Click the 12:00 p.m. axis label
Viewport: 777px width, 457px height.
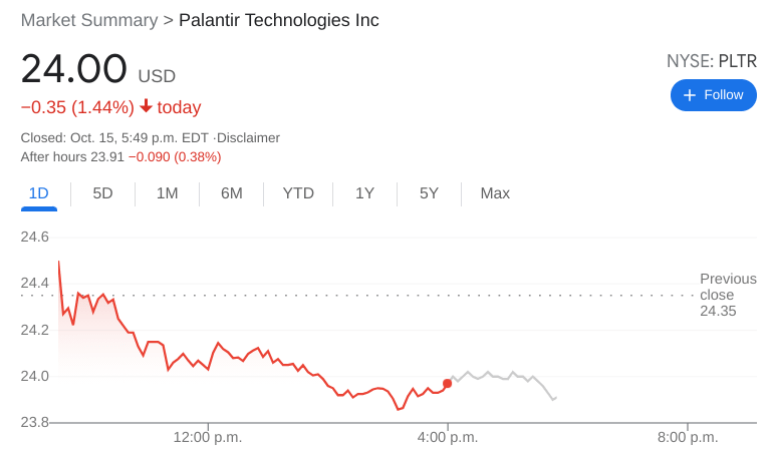(207, 437)
